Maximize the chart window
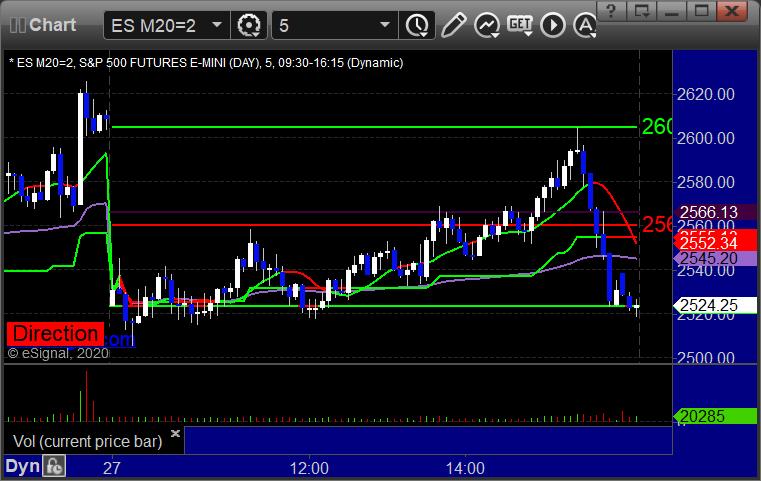 coord(701,11)
